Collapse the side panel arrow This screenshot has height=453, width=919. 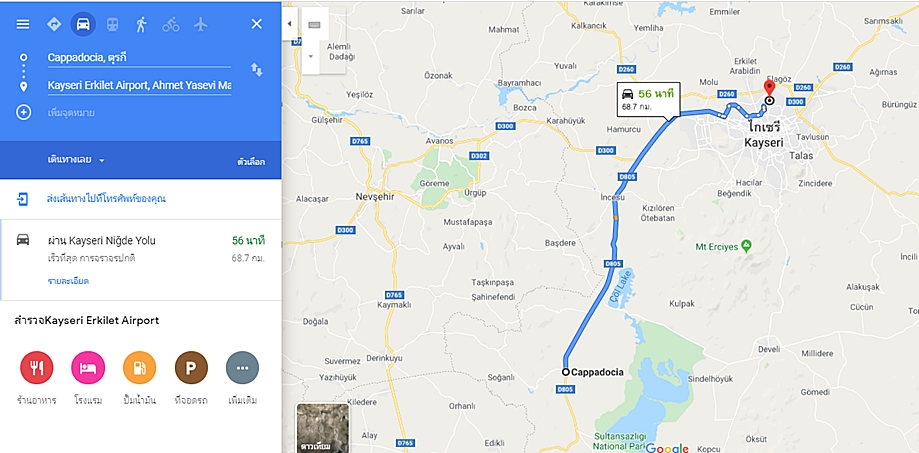(x=290, y=23)
